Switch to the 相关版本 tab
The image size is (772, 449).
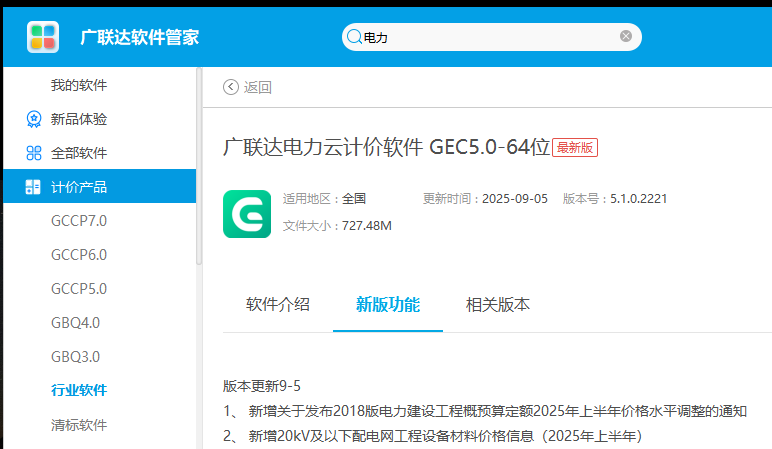click(498, 305)
